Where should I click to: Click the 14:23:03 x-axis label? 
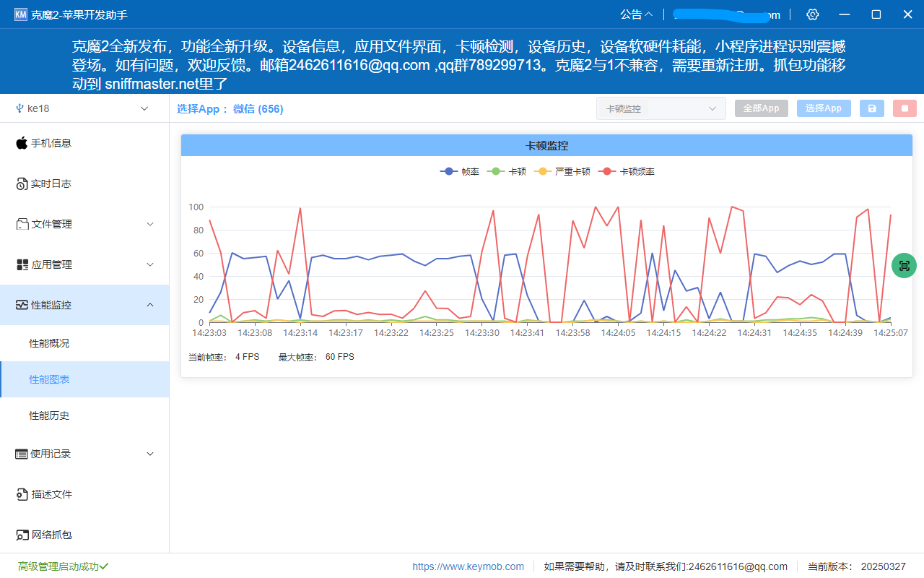[209, 333]
